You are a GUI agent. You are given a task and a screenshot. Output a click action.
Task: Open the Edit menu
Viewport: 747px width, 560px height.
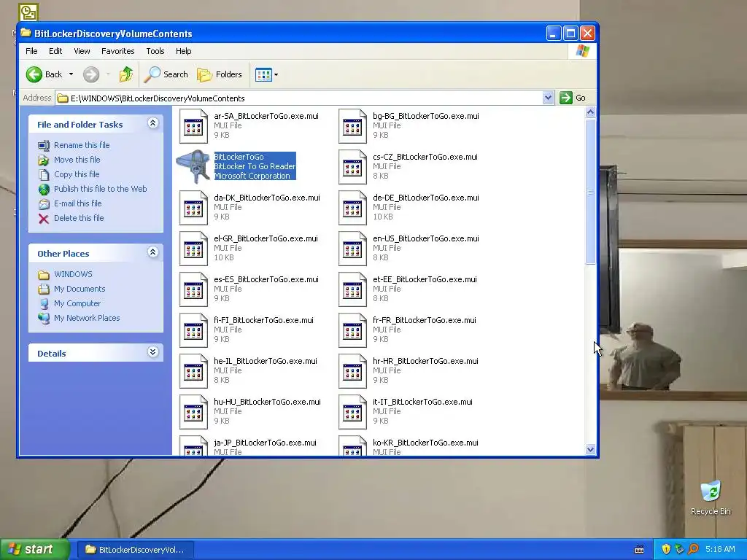55,51
